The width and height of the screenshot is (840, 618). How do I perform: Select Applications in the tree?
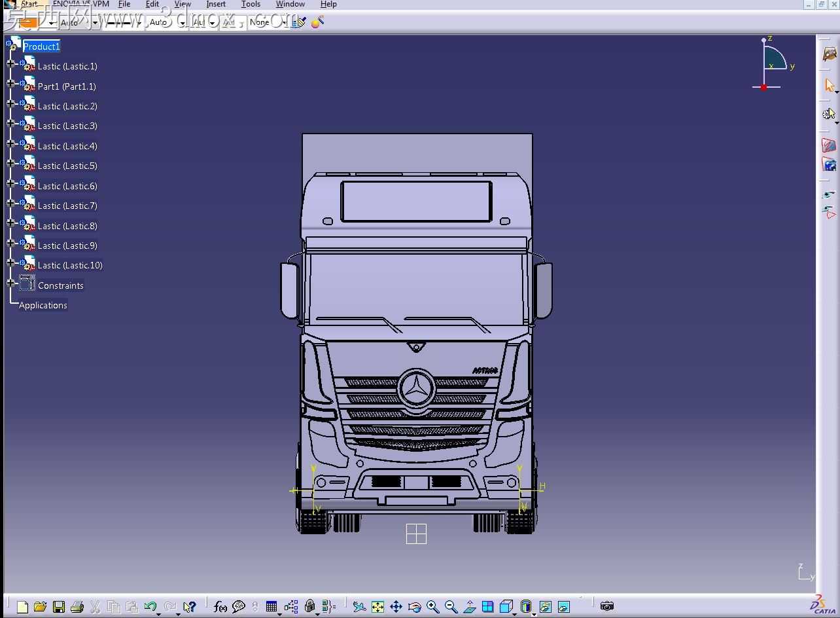click(43, 305)
